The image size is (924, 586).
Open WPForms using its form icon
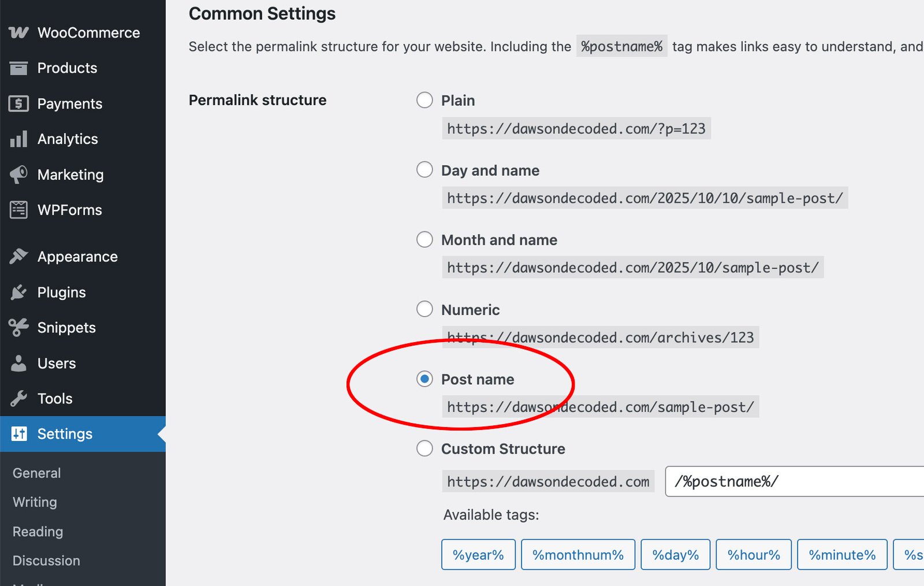point(18,210)
